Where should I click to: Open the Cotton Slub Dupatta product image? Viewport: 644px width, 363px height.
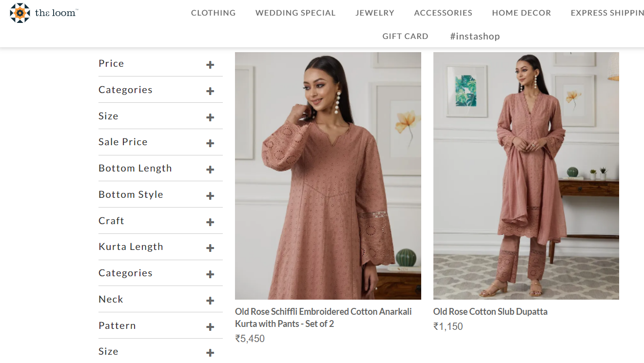526,175
